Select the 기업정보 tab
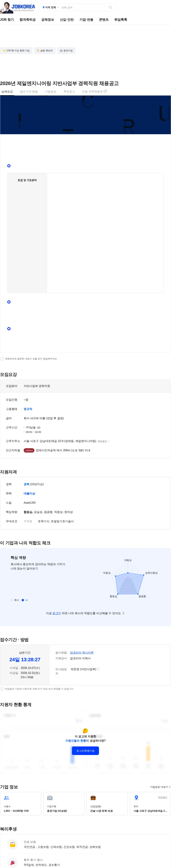Image resolution: width=171 pixels, height=868 pixels. point(50,92)
